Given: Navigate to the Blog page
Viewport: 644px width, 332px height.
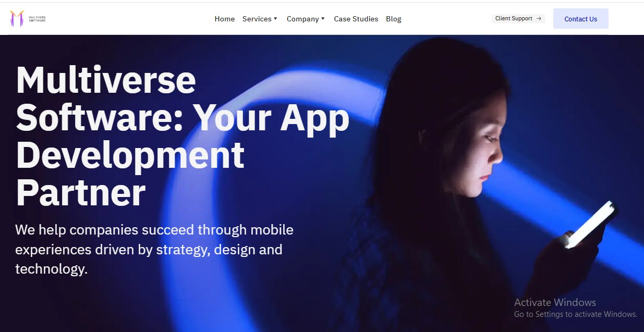Looking at the screenshot, I should [x=394, y=19].
